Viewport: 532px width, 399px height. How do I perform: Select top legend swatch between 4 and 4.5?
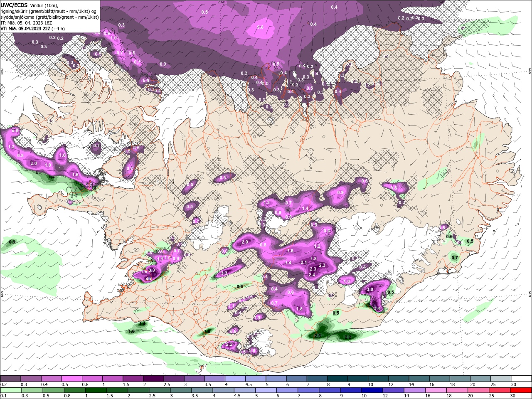pyautogui.click(x=235, y=379)
